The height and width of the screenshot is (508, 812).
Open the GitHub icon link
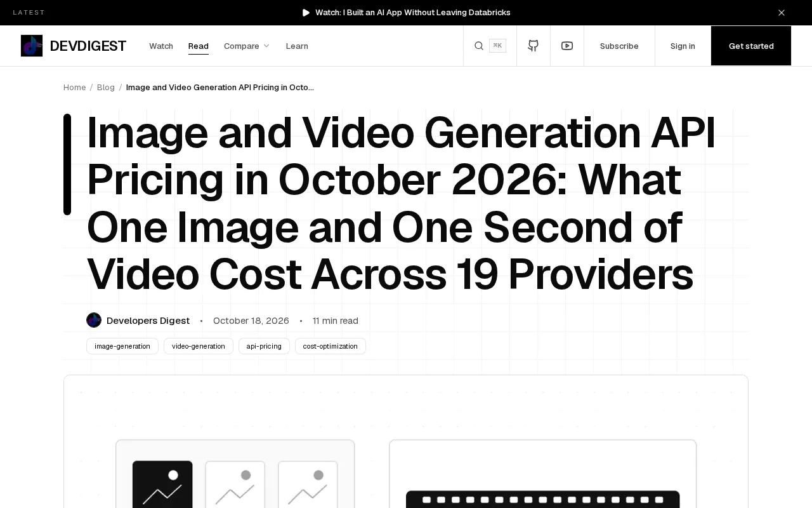click(534, 46)
